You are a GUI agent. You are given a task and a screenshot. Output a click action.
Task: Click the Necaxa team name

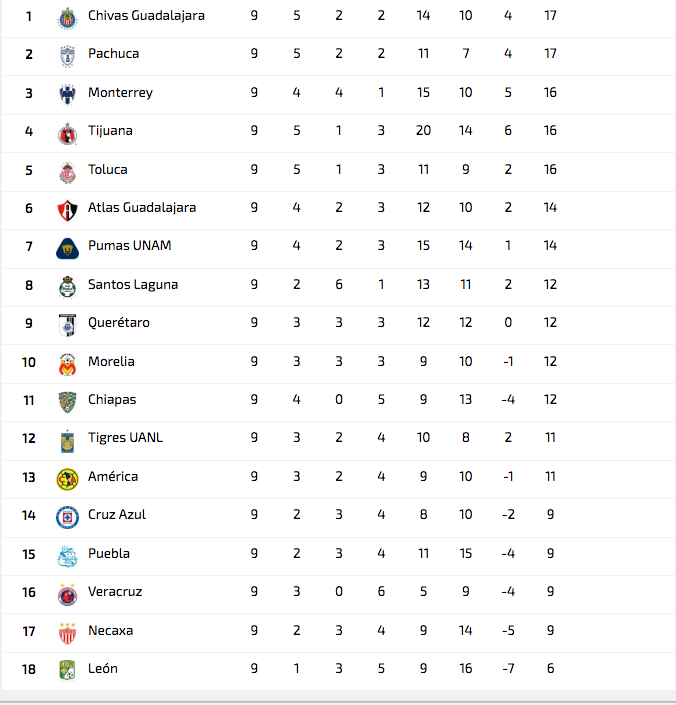[x=111, y=631]
